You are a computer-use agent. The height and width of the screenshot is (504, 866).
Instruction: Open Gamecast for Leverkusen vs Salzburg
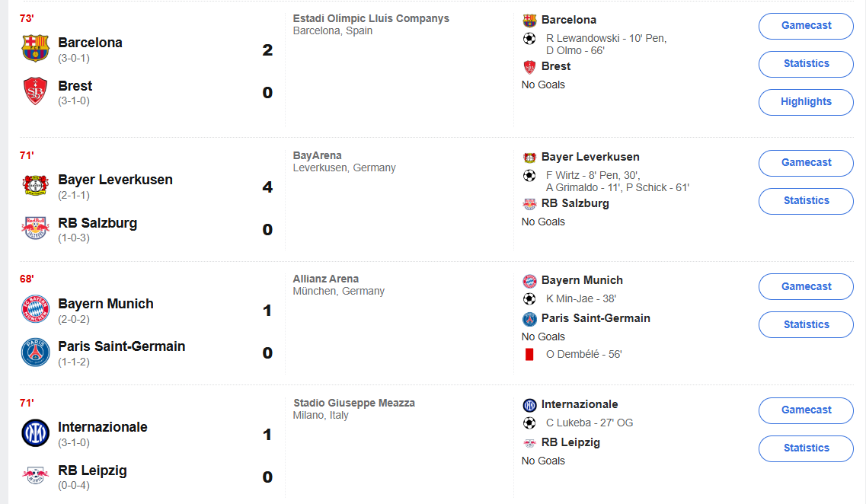pos(806,163)
